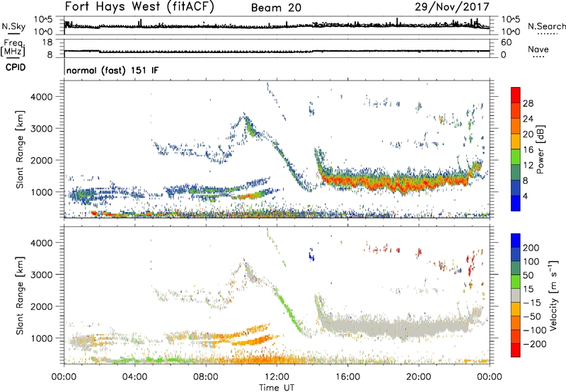Click the '04:00' time axis tick
Image resolution: width=566 pixels, height=392 pixels.
point(134,377)
